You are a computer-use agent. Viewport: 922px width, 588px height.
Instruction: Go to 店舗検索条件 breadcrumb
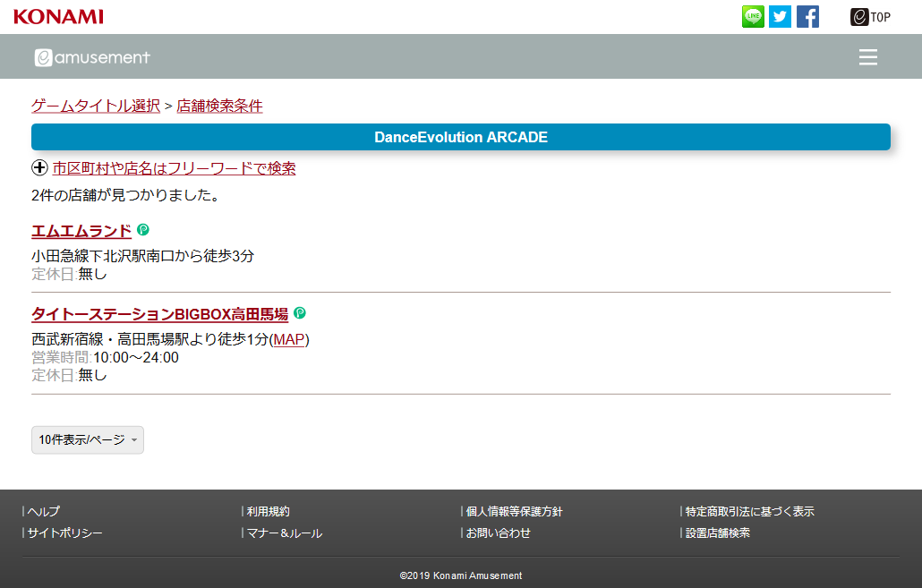coord(219,106)
